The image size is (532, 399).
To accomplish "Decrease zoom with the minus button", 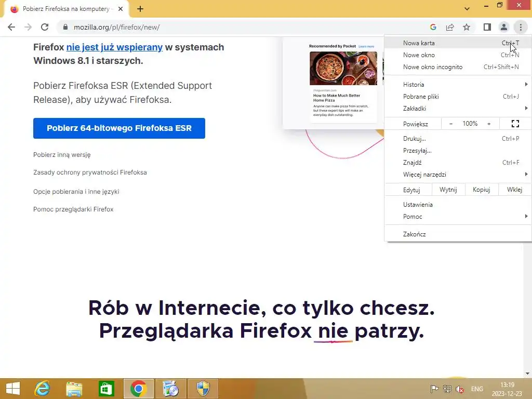I will pyautogui.click(x=451, y=124).
